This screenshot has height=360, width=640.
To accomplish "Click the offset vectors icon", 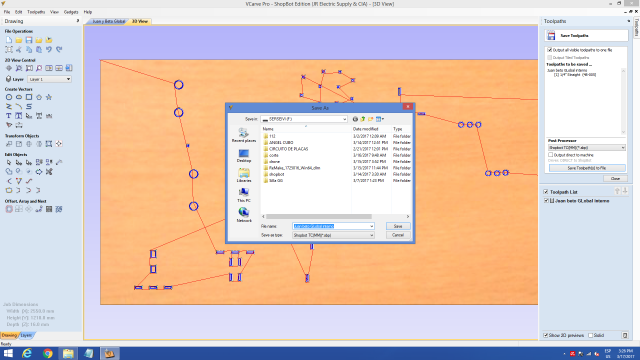I will click(x=9, y=209).
